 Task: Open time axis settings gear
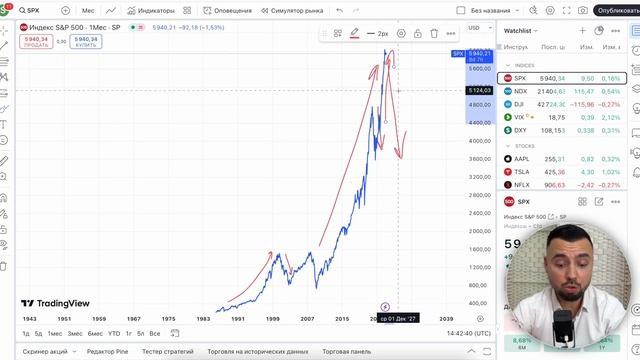[x=480, y=319]
